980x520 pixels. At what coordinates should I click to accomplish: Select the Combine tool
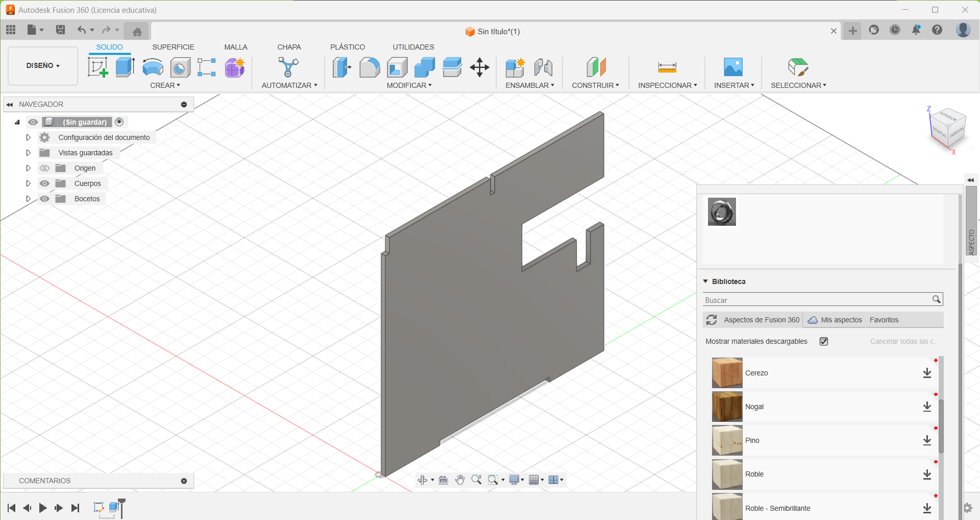tap(425, 67)
